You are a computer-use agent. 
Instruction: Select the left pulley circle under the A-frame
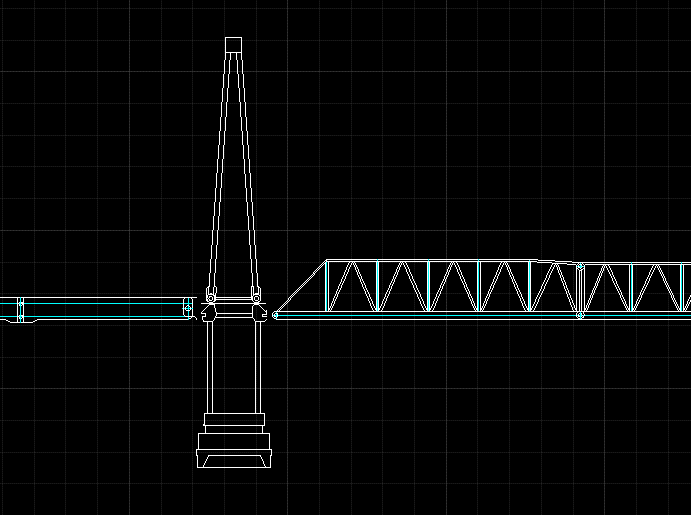211,298
